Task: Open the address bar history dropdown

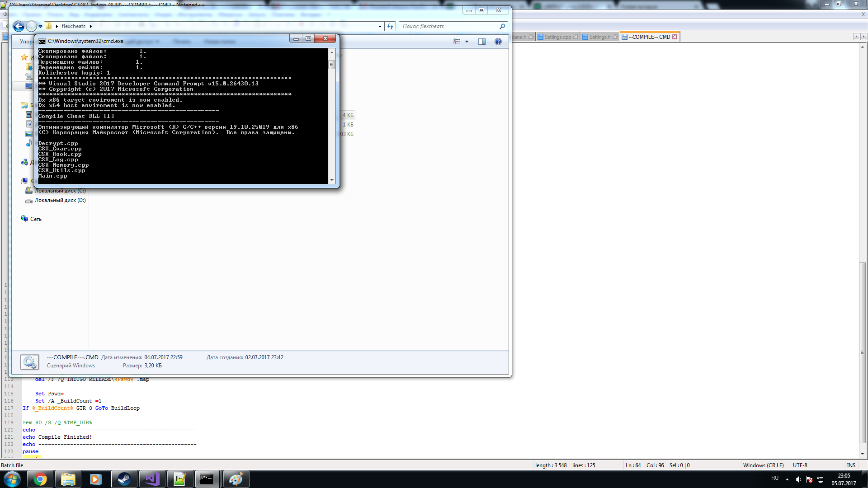Action: click(x=380, y=26)
